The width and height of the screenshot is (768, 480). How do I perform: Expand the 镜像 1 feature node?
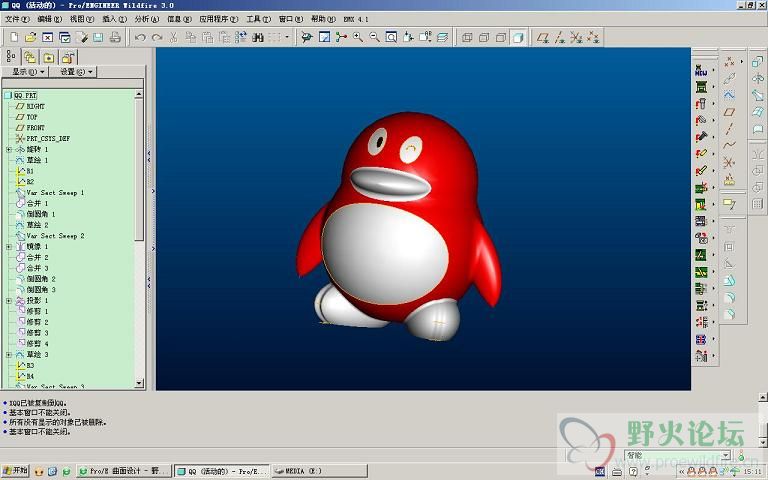click(9, 246)
